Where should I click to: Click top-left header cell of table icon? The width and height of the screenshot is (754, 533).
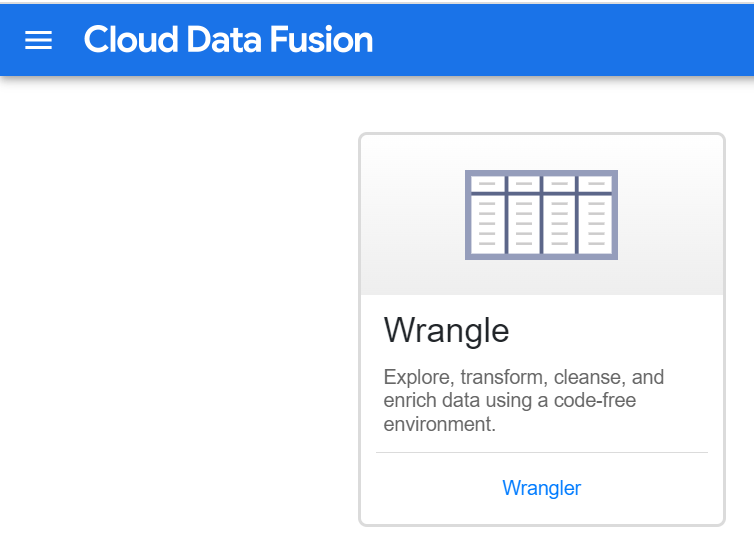(488, 184)
